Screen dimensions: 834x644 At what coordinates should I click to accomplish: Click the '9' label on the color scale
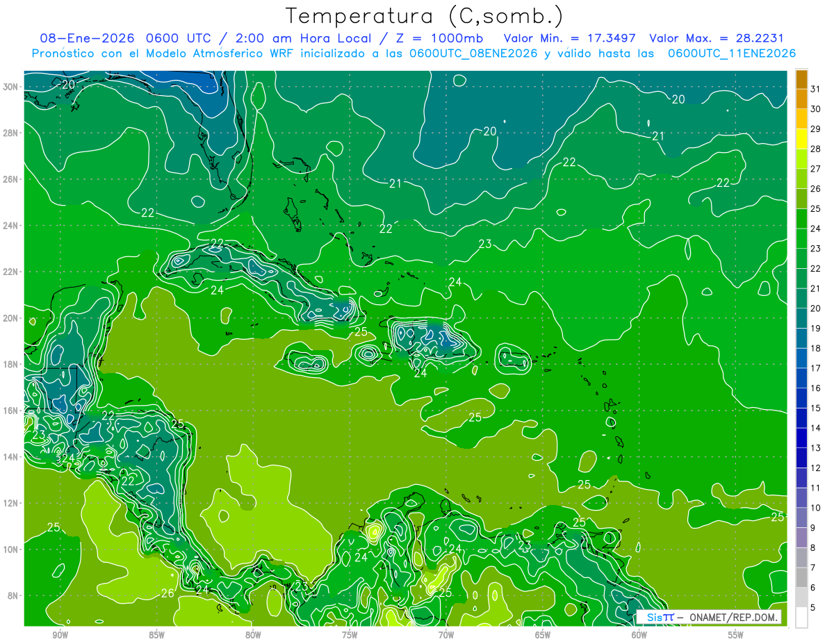click(x=813, y=528)
